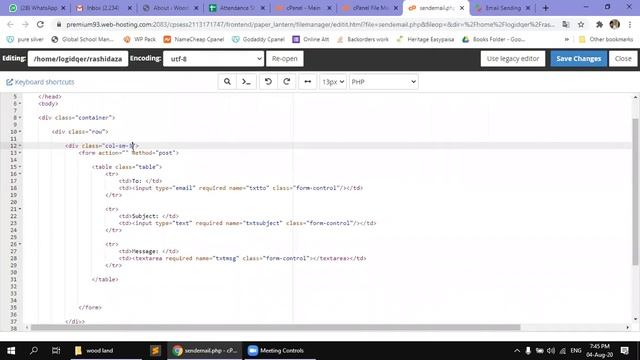Go forward in browser history

pyautogui.click(x=25, y=24)
